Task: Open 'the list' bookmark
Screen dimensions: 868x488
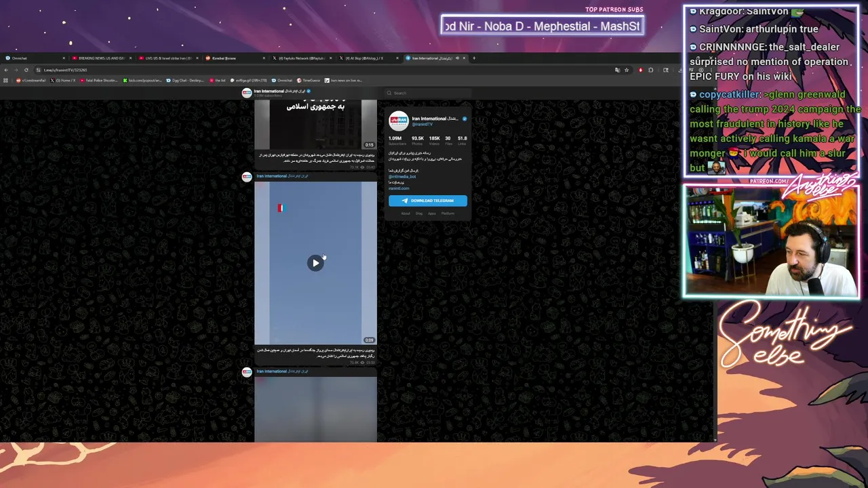Action: [x=218, y=80]
